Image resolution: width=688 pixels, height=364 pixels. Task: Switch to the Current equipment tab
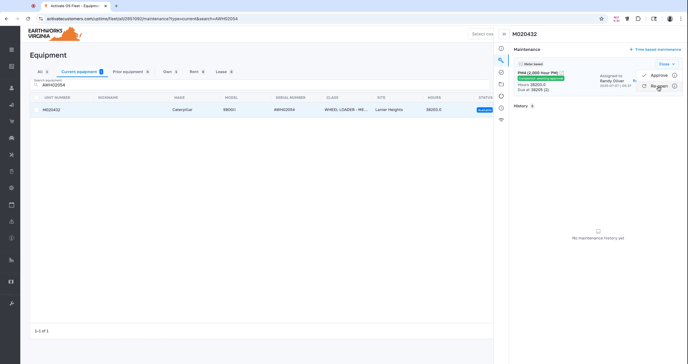point(82,71)
